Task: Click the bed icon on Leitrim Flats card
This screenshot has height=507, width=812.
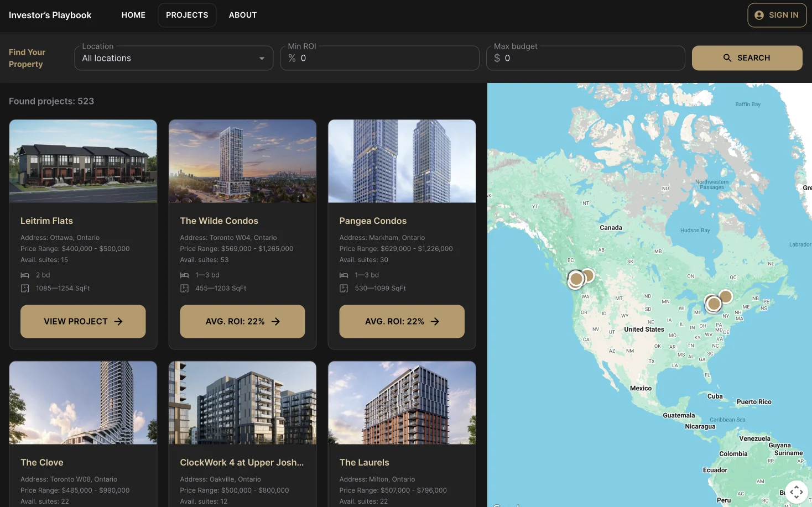Action: (25, 275)
